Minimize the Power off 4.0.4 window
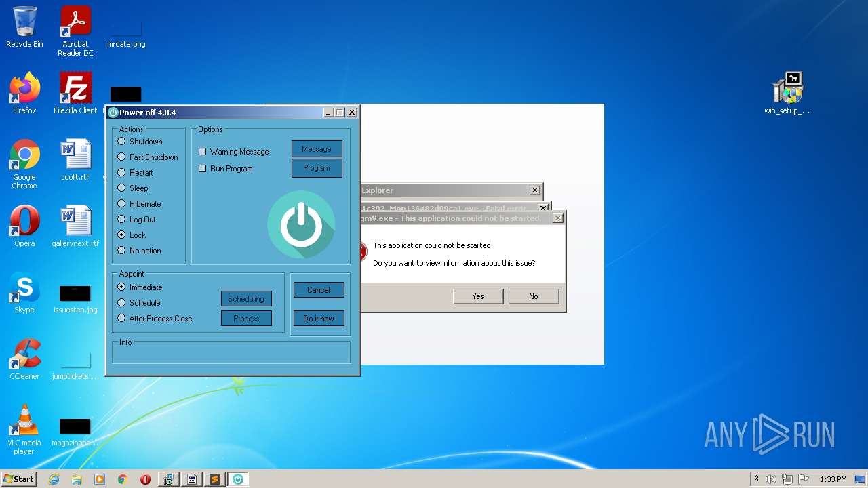 pos(329,113)
